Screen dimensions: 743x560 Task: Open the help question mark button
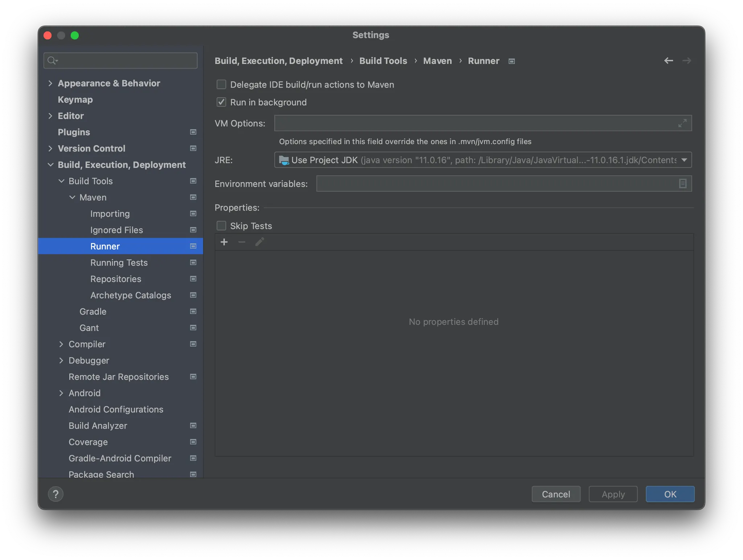pyautogui.click(x=56, y=494)
